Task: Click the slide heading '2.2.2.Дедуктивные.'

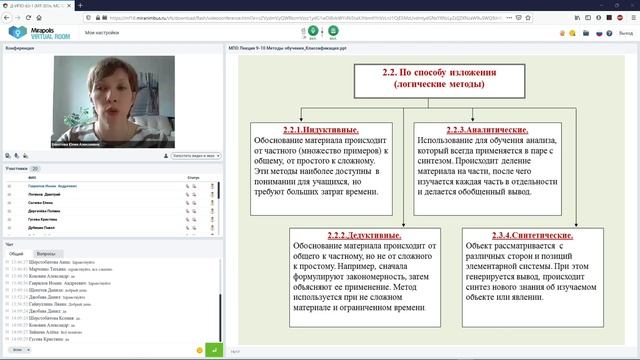Action: click(364, 236)
